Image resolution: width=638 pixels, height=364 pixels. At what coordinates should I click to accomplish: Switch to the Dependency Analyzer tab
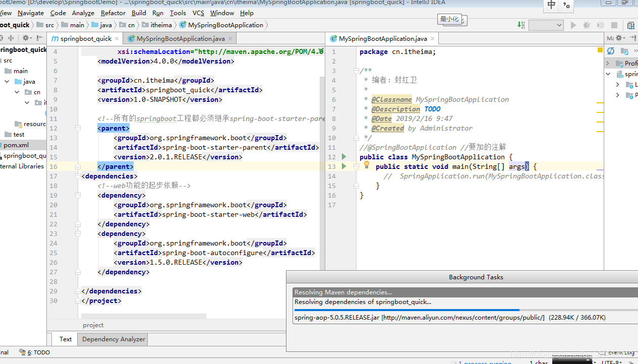(113, 339)
